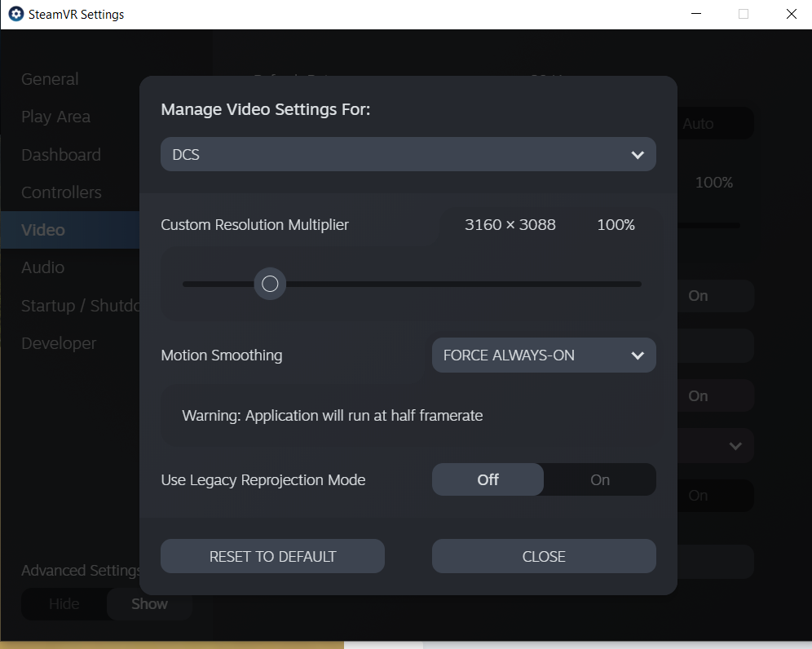Click the half framerate warning text
The image size is (812, 649).
click(333, 415)
